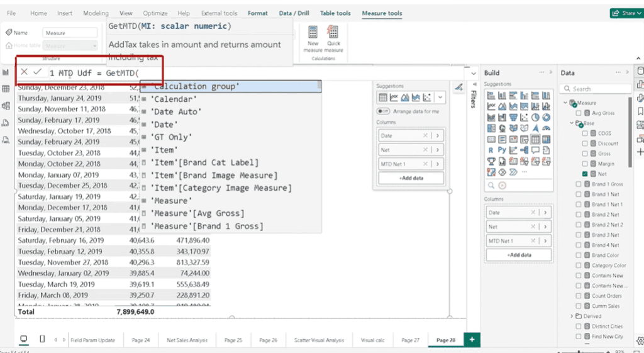
Task: Remove Net field in on-object Columns
Action: (x=425, y=150)
